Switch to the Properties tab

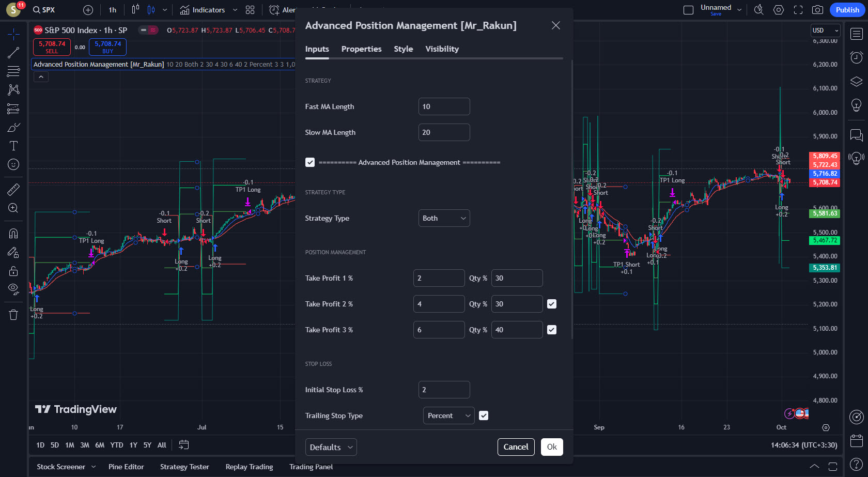pyautogui.click(x=361, y=49)
